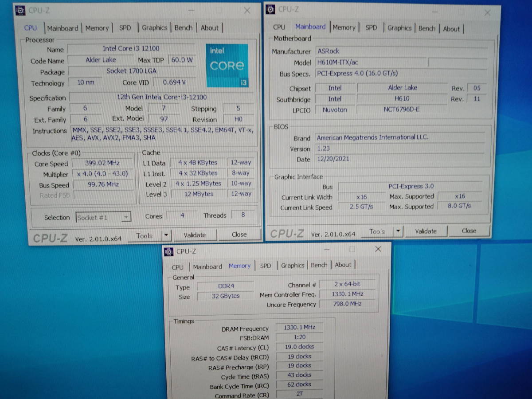Click Tools button in Mainboard window

coord(377,231)
